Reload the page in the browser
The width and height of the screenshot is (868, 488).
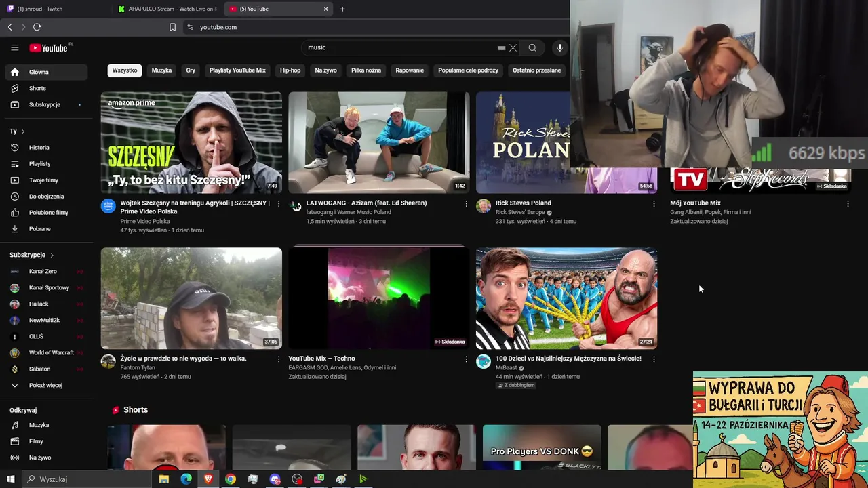37,27
